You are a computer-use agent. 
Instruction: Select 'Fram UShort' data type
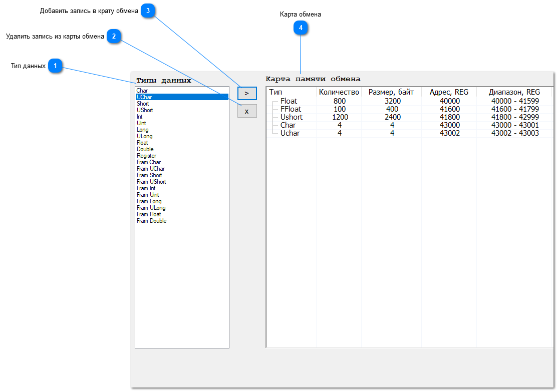point(182,182)
